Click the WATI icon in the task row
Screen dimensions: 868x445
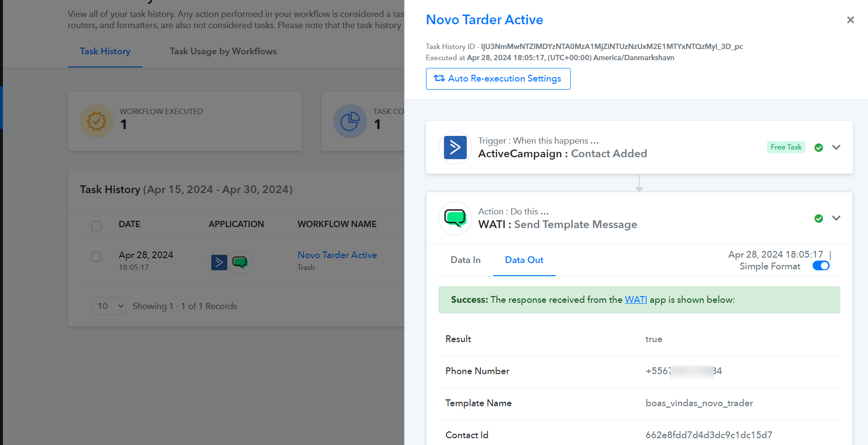click(239, 263)
